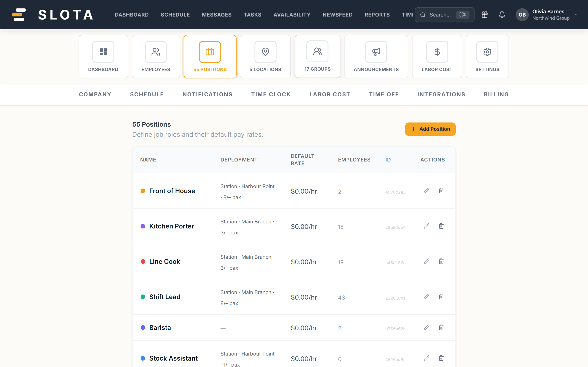Open the 5 Locations card
The height and width of the screenshot is (367, 588).
pyautogui.click(x=265, y=57)
